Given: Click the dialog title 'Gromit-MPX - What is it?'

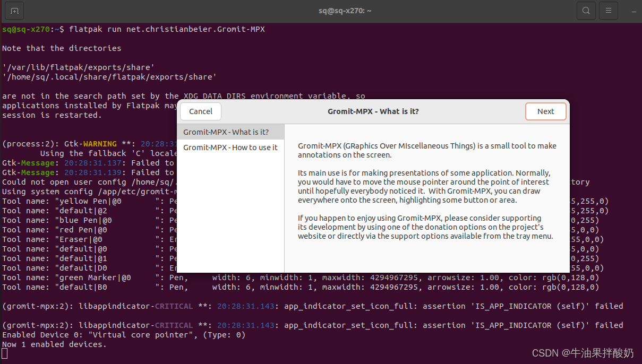Looking at the screenshot, I should 373,111.
